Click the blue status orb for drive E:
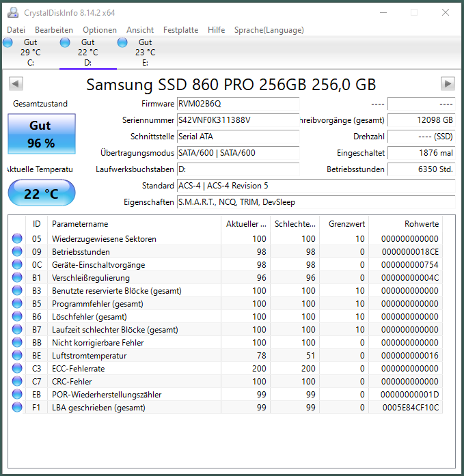464x476 pixels. point(122,42)
